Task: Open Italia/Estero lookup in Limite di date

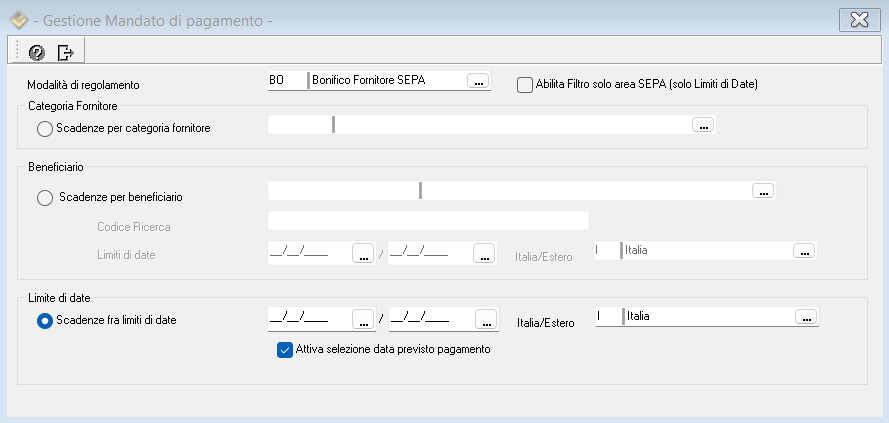Action: coord(805,317)
